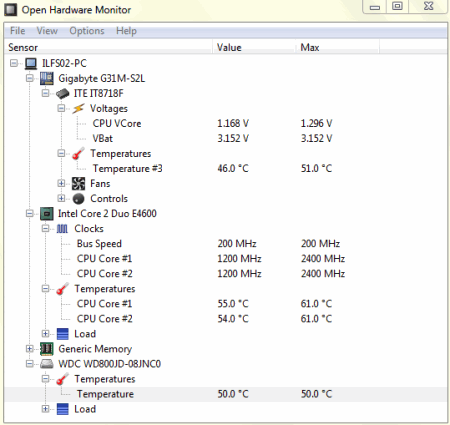Expand the Controls group

(61, 198)
